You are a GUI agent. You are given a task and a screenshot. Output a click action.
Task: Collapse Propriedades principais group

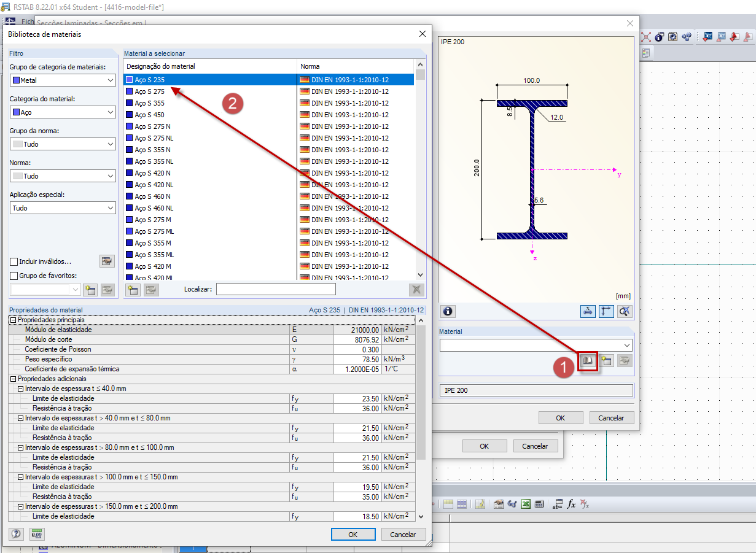13,320
